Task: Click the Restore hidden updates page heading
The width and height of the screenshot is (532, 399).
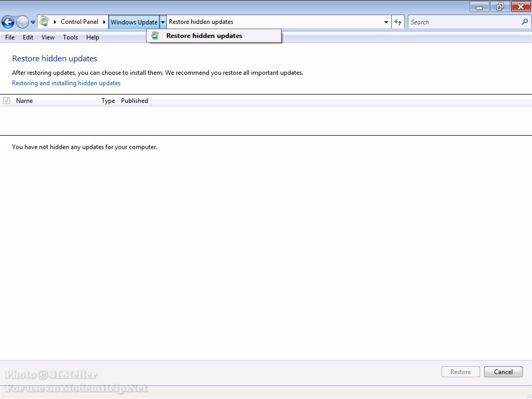Action: pyautogui.click(x=55, y=58)
